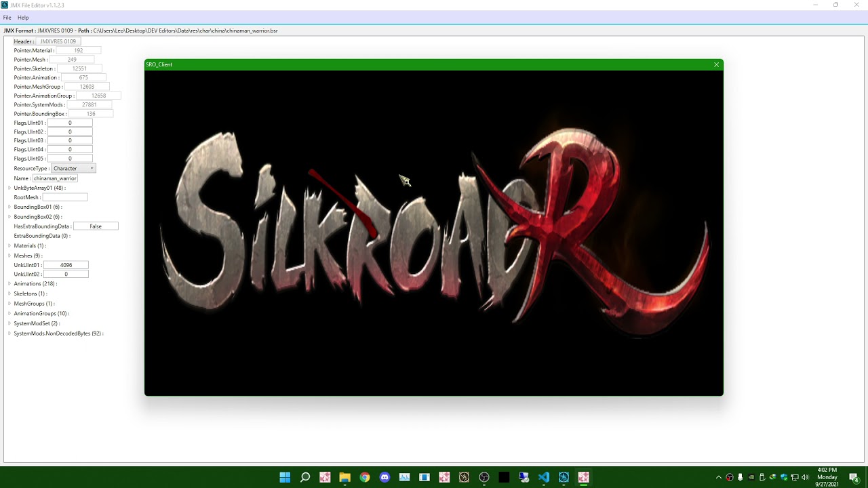
Task: Click the Flags.UInt05 value field
Action: point(70,159)
